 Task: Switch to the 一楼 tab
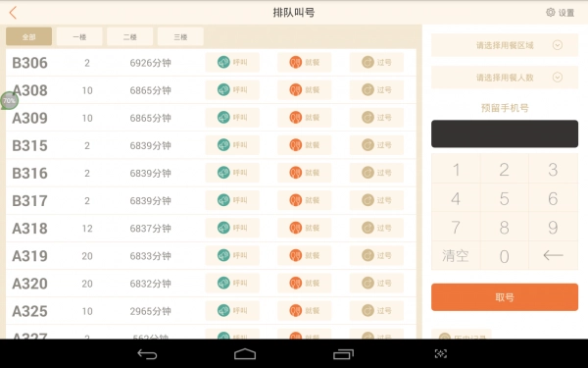(79, 36)
